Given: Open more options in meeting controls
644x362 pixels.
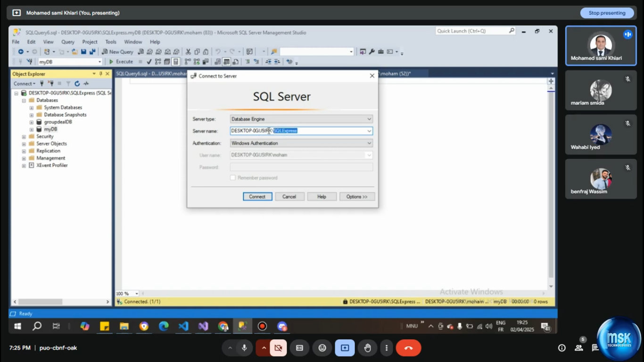Looking at the screenshot, I should coord(387,348).
